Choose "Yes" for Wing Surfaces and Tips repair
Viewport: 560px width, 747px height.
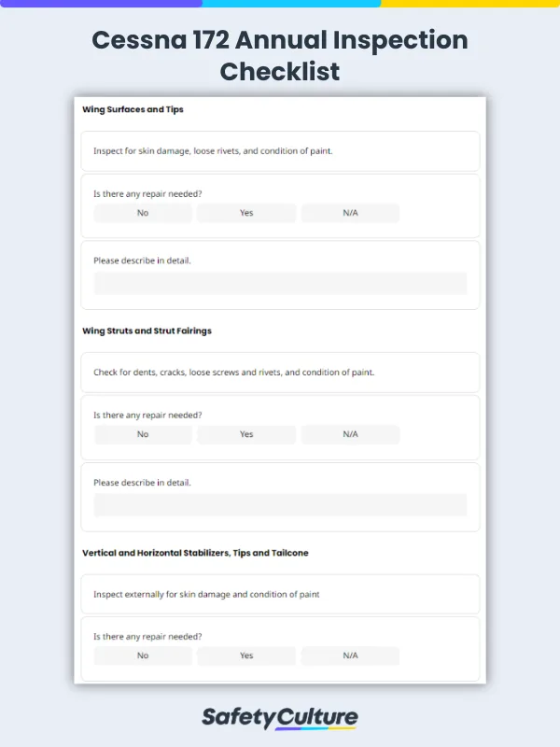pyautogui.click(x=246, y=213)
